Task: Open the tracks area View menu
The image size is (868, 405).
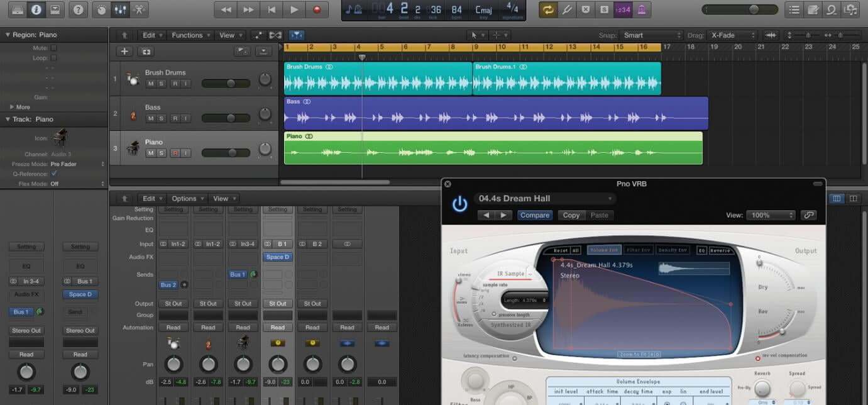Action: point(230,35)
